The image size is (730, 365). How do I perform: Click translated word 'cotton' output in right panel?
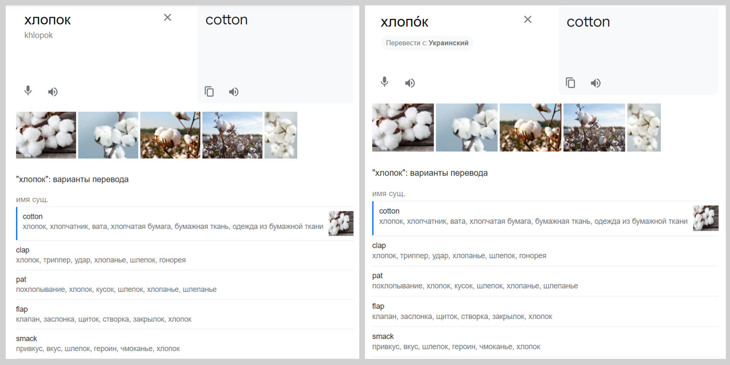tap(588, 22)
